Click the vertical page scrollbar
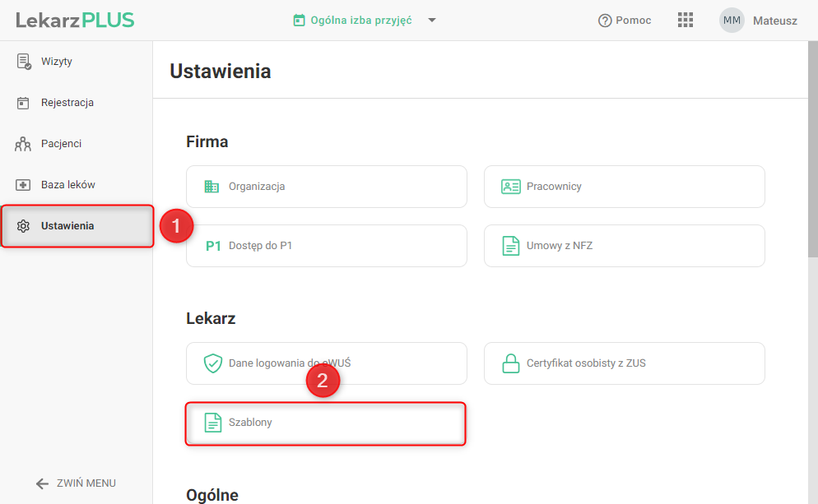Screen dimensions: 818x504 pyautogui.click(x=812, y=164)
